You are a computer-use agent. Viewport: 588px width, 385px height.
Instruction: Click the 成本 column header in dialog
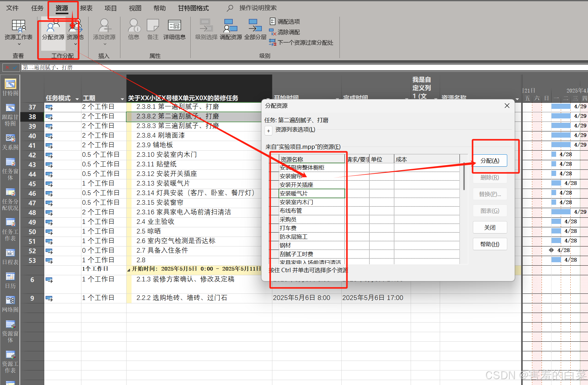[x=427, y=159]
